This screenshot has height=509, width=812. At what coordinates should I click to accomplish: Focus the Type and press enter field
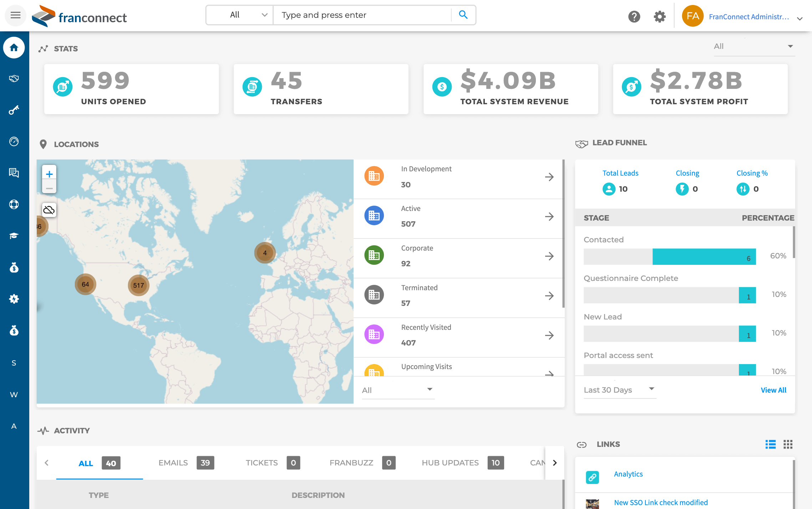point(362,15)
